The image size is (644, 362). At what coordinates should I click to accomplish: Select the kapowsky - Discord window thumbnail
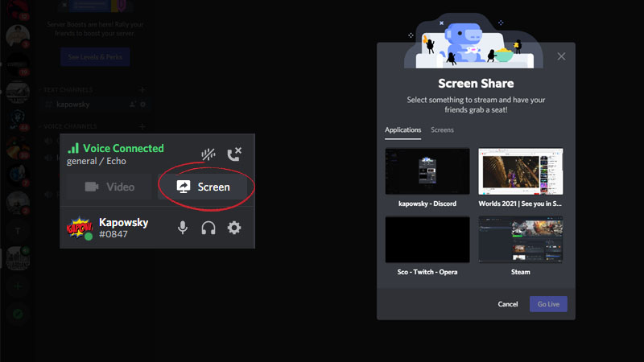[427, 171]
